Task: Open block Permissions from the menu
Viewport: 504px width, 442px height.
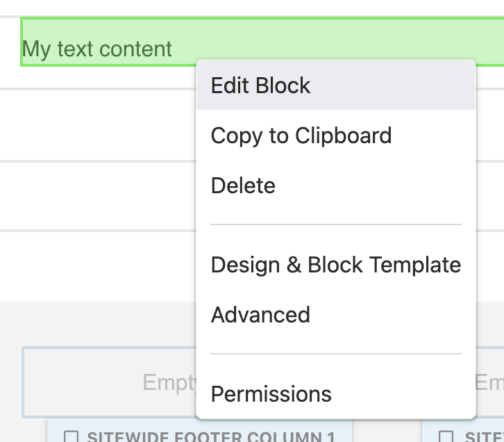Action: tap(271, 394)
